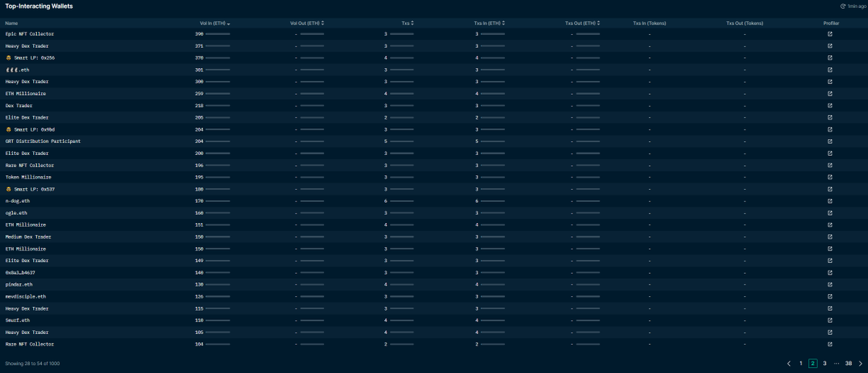This screenshot has width=868, height=373.
Task: Select the Epic NFT Collector wallet name
Action: click(30, 34)
